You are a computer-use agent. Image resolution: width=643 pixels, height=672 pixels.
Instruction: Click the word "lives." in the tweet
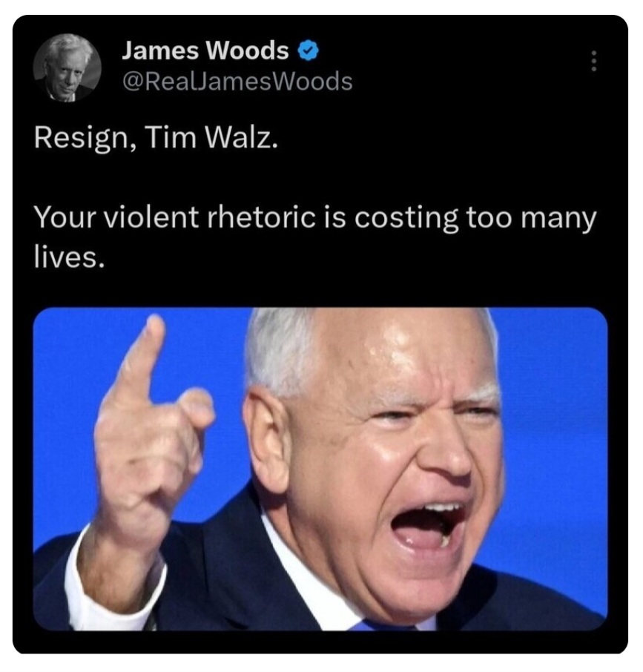pyautogui.click(x=70, y=257)
